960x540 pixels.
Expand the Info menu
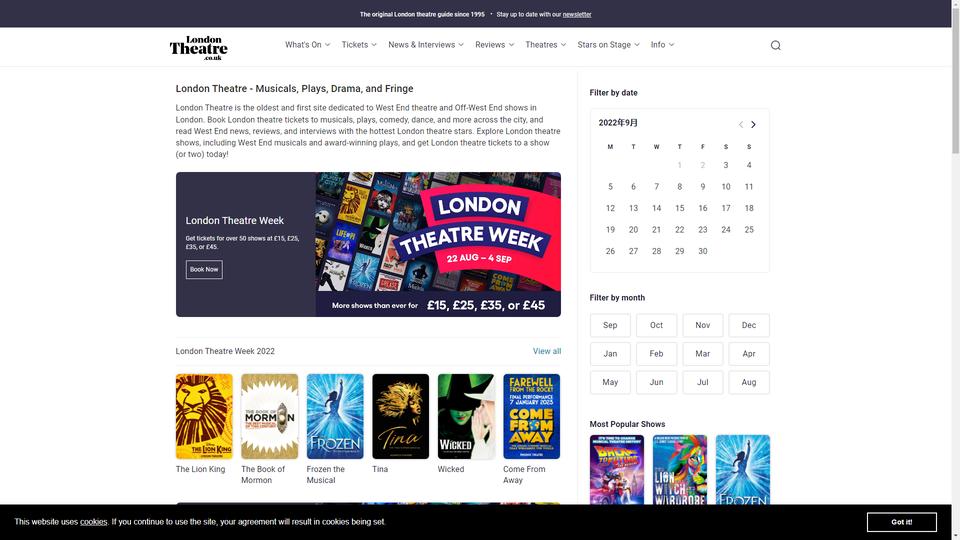[662, 45]
